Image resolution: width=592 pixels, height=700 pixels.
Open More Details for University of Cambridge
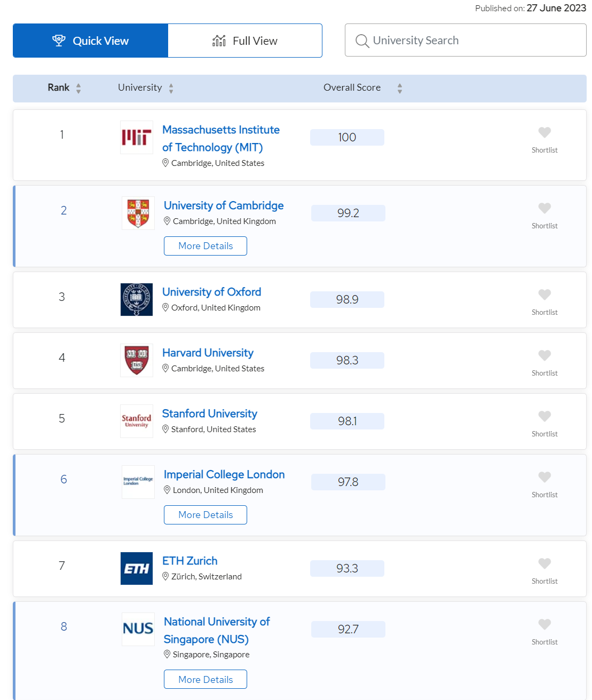[206, 246]
